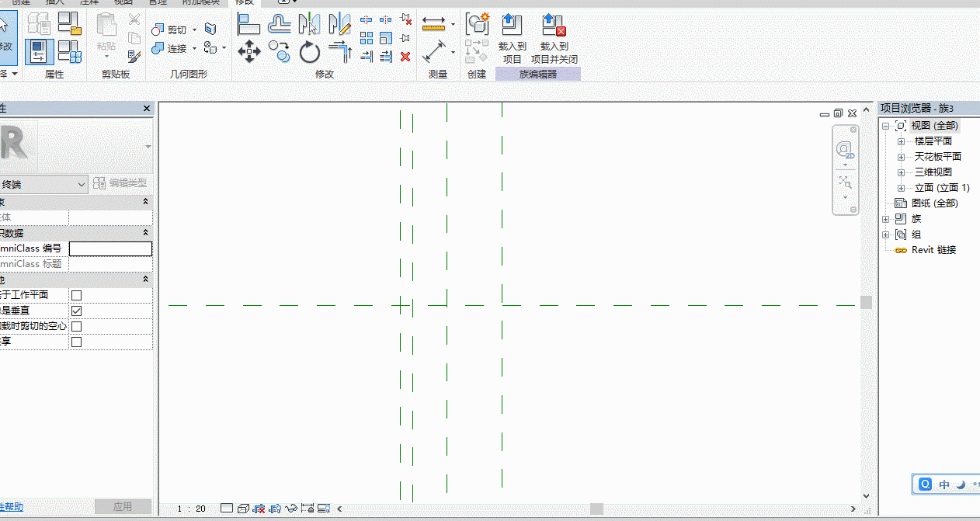Click Load into Project and Close
The width and height of the screenshot is (980, 521).
click(x=554, y=38)
